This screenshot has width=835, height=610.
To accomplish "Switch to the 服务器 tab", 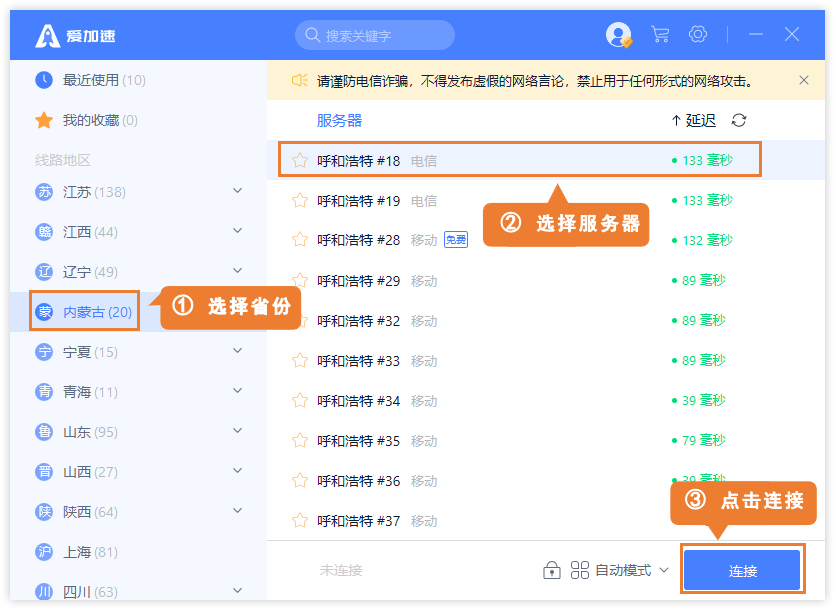I will pyautogui.click(x=339, y=121).
